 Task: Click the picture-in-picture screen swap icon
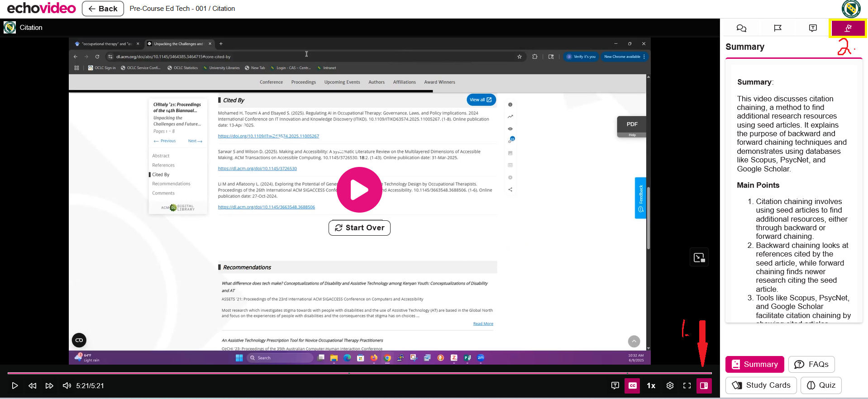point(699,257)
